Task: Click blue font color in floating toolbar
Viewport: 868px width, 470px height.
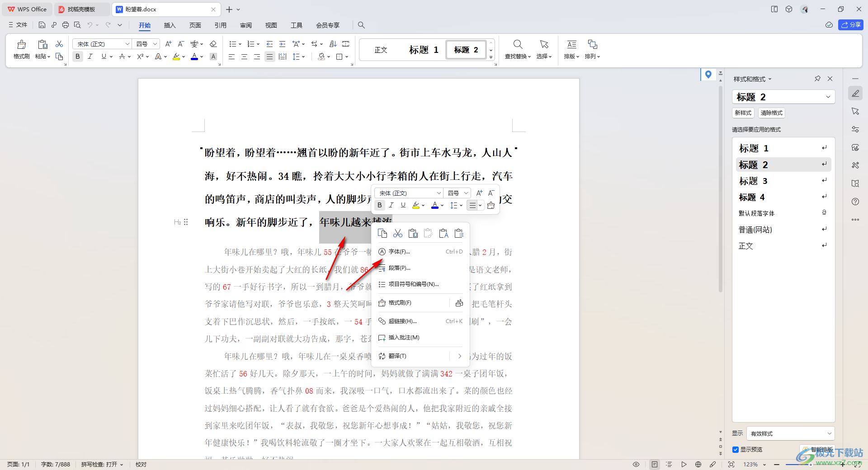Action: (435, 205)
